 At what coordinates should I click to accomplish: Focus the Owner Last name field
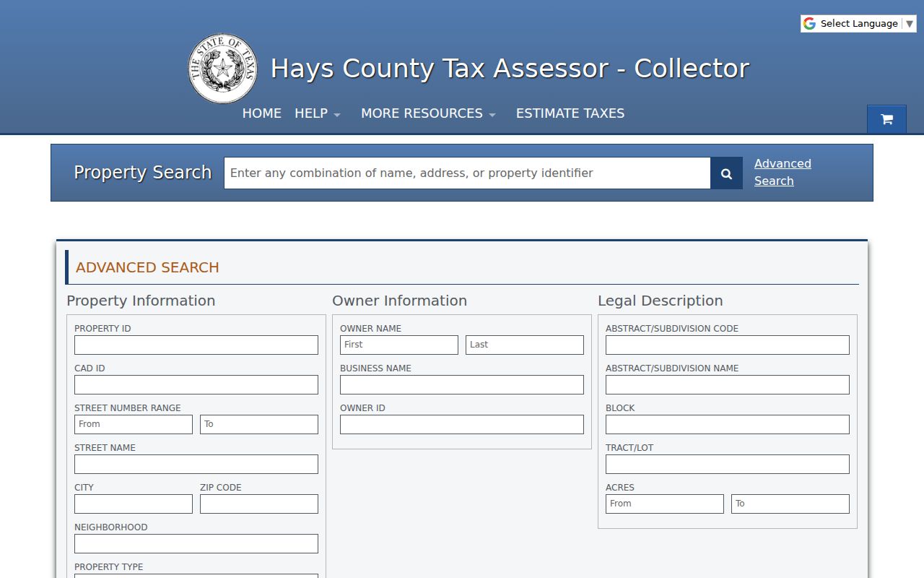[525, 345]
